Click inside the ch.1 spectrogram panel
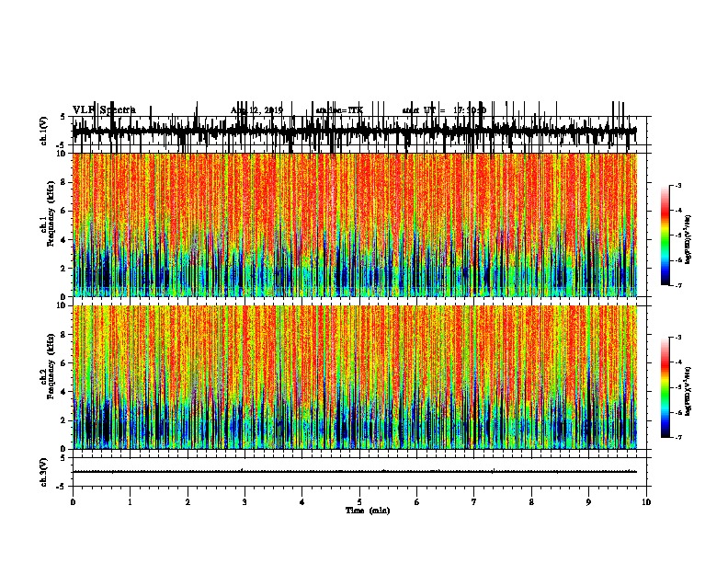Viewport: 728px width, 563px height. click(x=355, y=224)
